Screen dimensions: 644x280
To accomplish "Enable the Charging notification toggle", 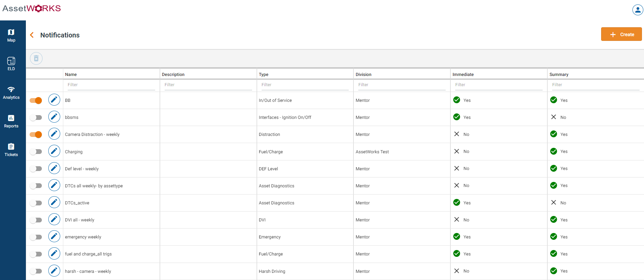I will coord(36,152).
